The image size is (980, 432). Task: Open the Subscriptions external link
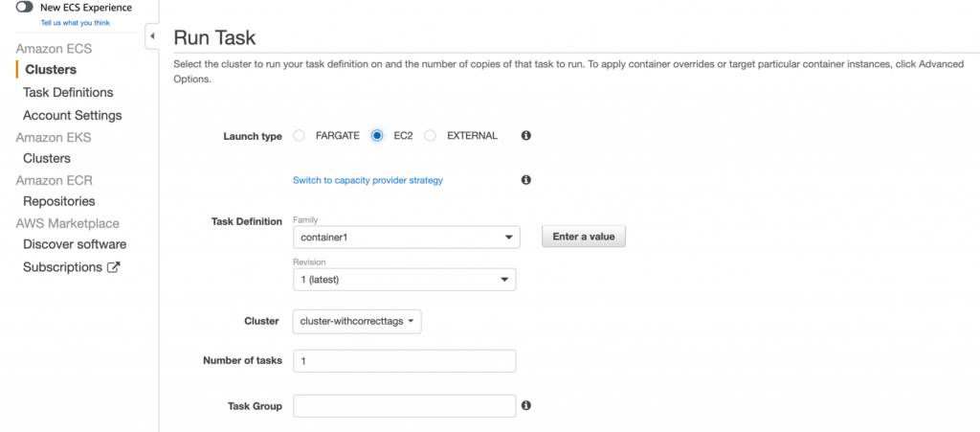[x=71, y=267]
